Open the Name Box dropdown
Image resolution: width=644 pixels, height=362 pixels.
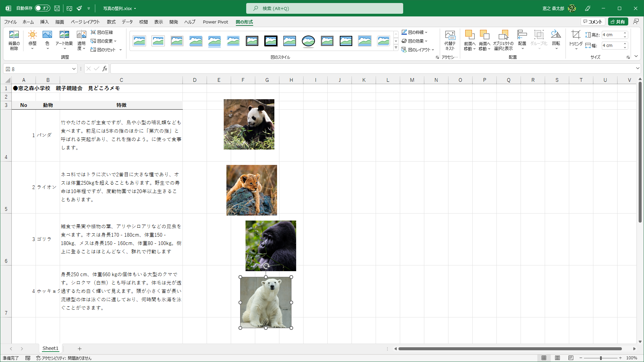(x=74, y=69)
